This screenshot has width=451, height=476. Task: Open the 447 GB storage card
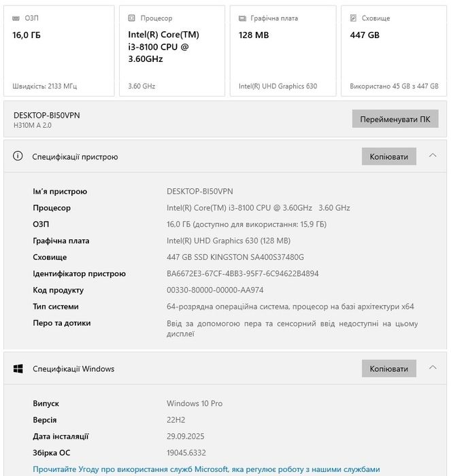pyautogui.click(x=394, y=51)
